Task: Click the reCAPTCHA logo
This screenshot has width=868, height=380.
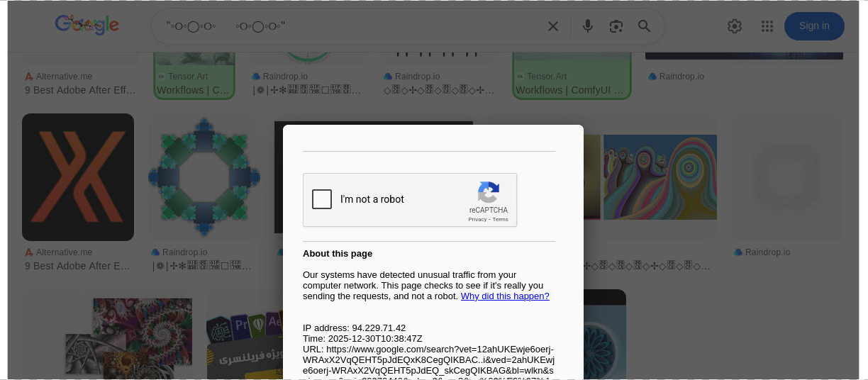Action: [x=488, y=193]
